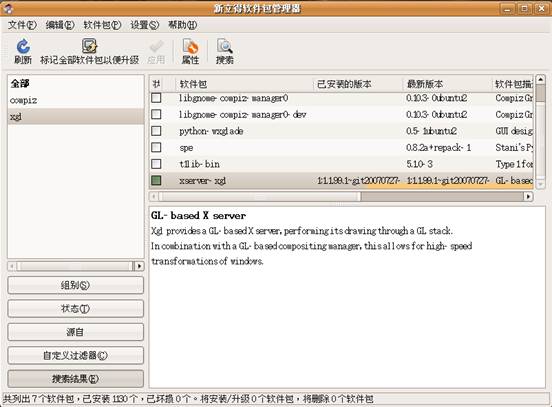This screenshot has width=552, height=407.
Task: Click the package list horizontal scroll-right arrow
Action: (528, 196)
